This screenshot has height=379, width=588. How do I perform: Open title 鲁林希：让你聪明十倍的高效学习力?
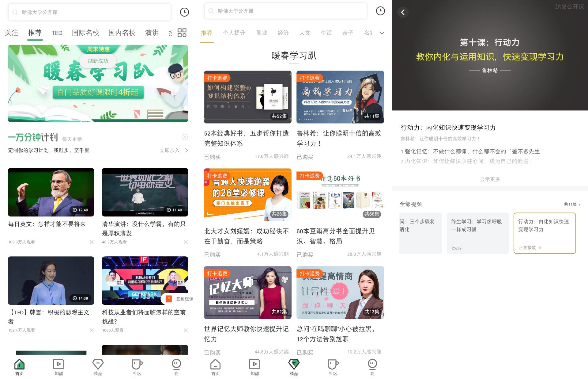[339, 138]
